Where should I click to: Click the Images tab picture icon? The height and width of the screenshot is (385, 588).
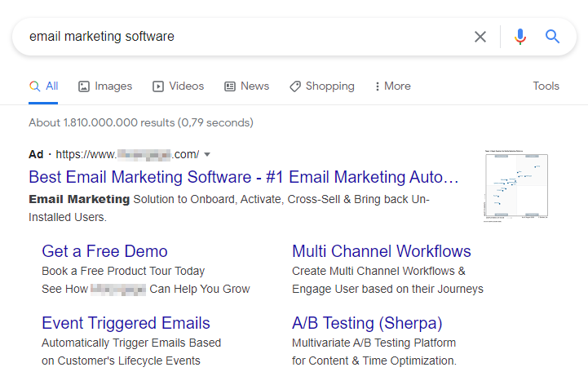point(84,86)
